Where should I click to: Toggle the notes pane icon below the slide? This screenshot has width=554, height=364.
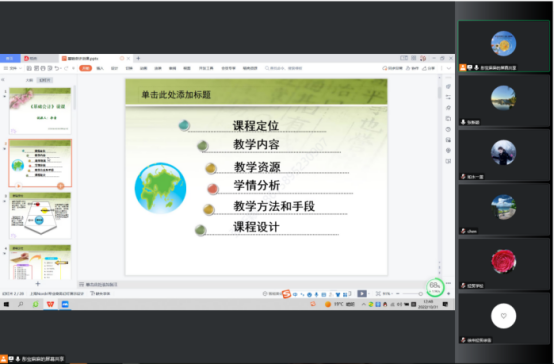tap(82, 284)
